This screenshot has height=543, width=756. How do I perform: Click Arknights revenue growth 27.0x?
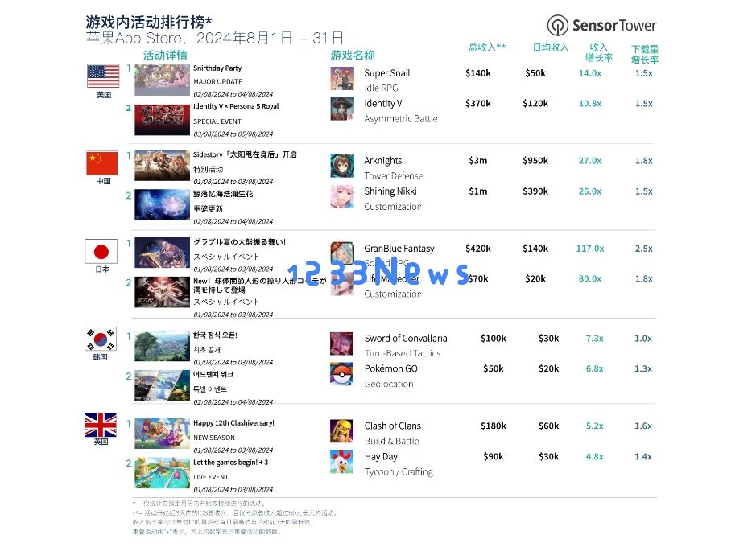pyautogui.click(x=589, y=160)
